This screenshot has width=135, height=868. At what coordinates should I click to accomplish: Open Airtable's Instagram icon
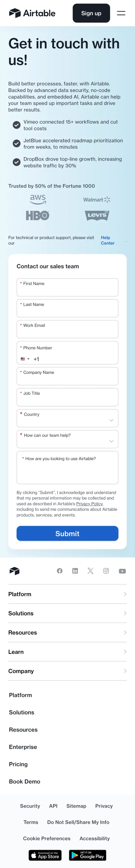pyautogui.click(x=106, y=571)
